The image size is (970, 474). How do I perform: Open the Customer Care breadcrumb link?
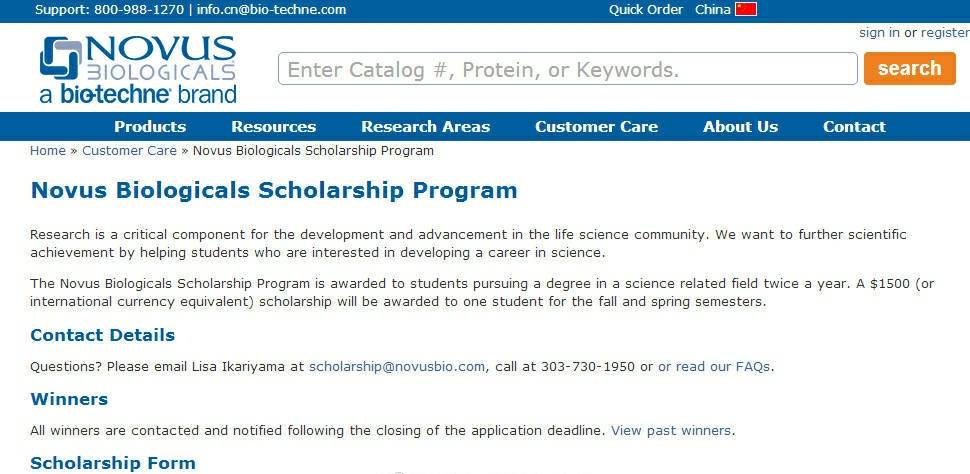click(x=129, y=151)
